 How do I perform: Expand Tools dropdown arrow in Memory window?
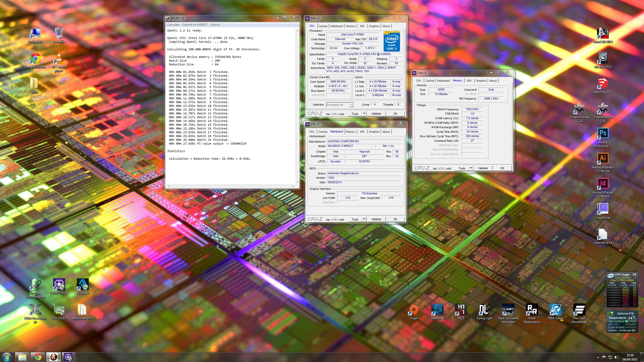click(471, 168)
